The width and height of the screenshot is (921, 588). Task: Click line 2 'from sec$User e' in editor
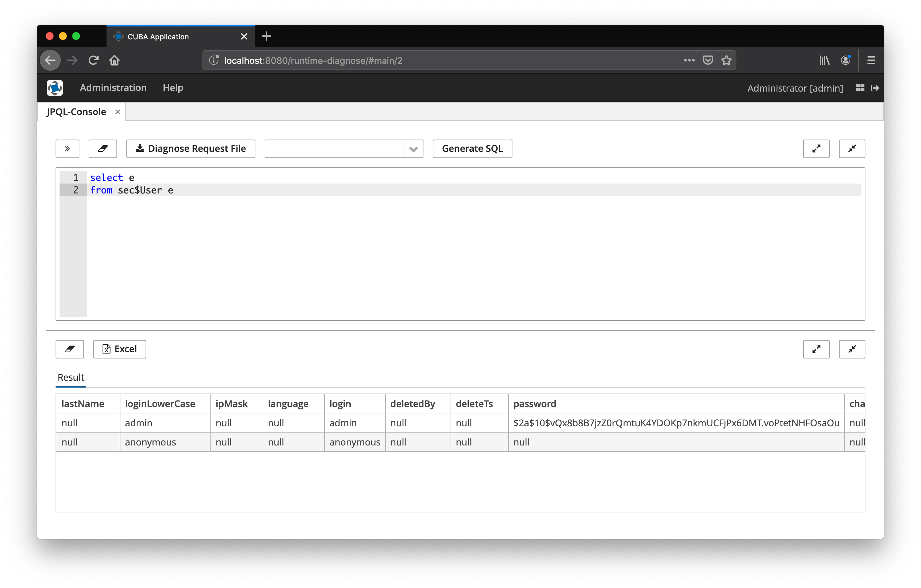click(132, 190)
